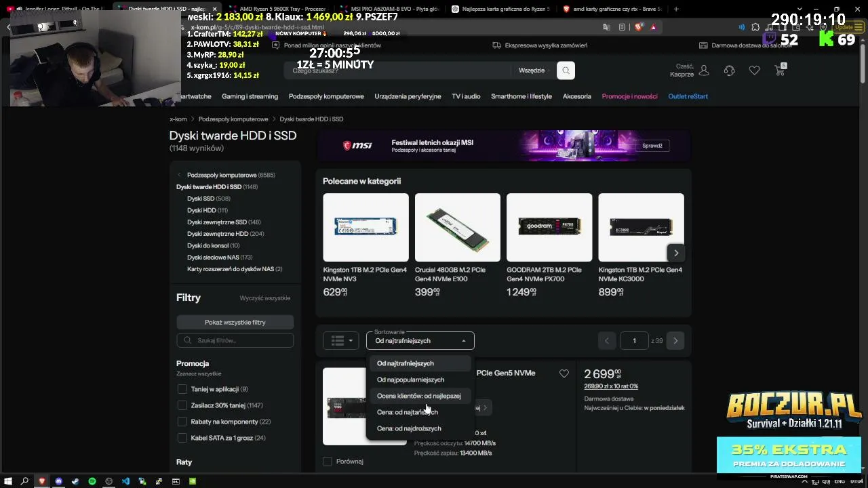The image size is (868, 488).
Task: Click the Brave Shields icon in address bar
Action: 638,27
